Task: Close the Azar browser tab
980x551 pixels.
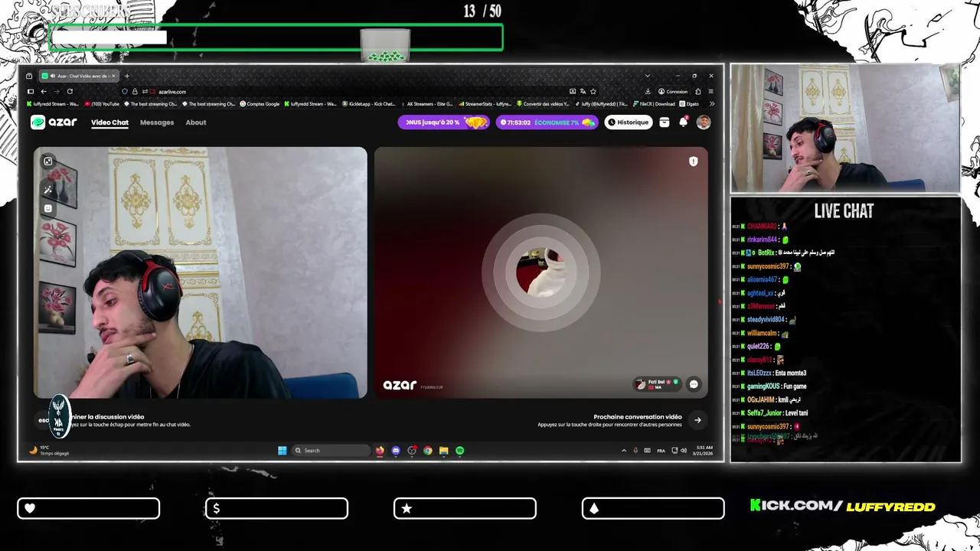Action: (114, 76)
